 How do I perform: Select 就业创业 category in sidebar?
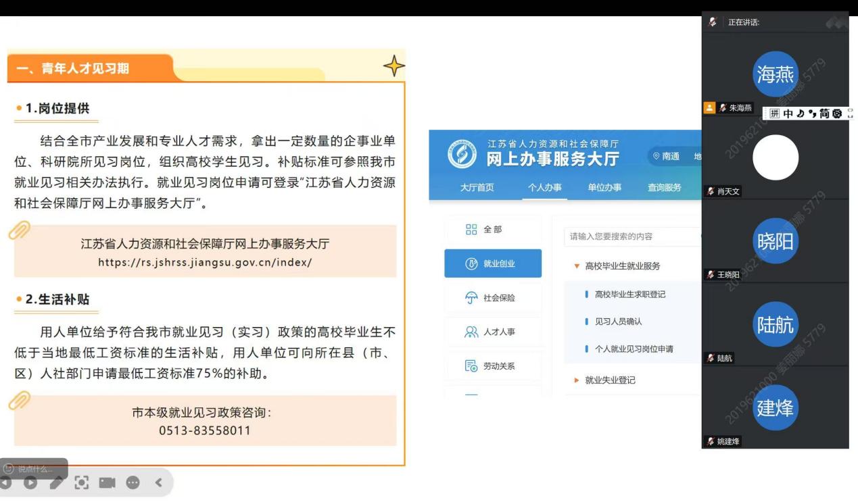[x=493, y=263]
